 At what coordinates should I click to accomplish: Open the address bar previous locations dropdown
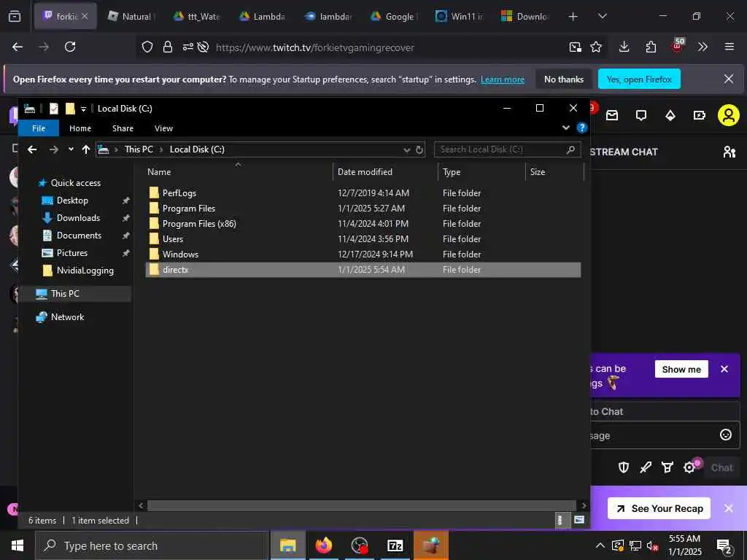[x=406, y=150]
